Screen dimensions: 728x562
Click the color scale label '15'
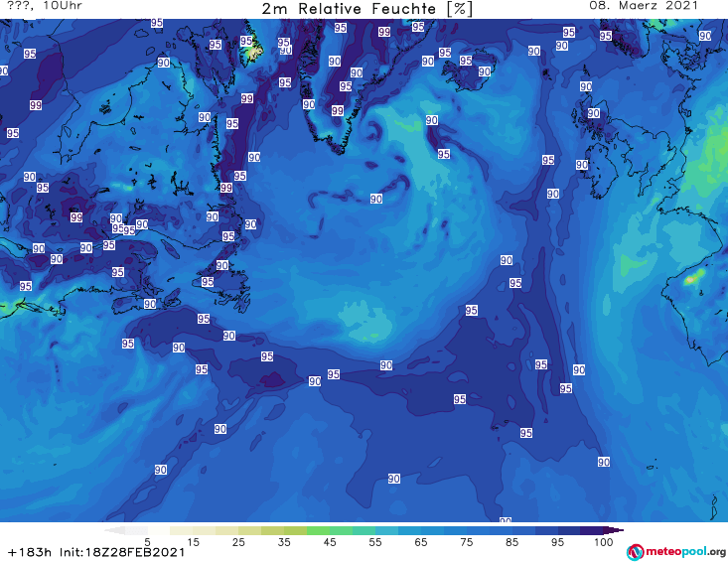coord(193,542)
